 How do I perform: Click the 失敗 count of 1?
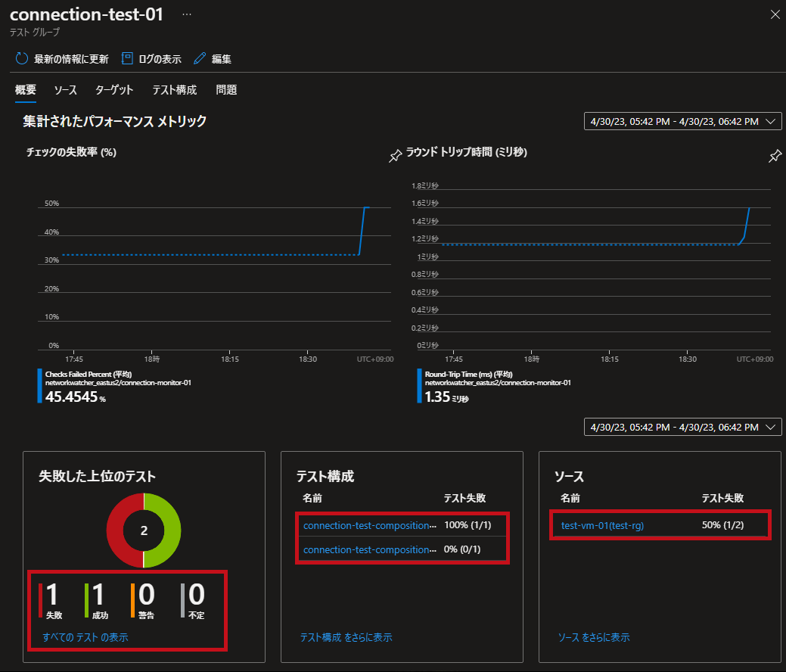click(51, 595)
